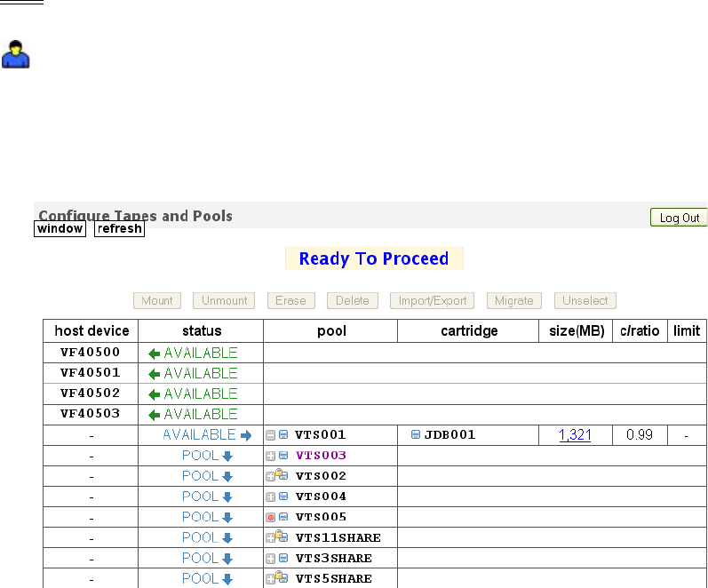Select host device VF40502

coord(91,393)
